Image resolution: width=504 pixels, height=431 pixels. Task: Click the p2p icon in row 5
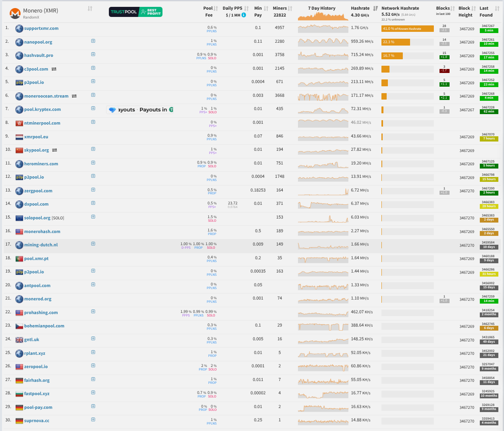tap(19, 83)
